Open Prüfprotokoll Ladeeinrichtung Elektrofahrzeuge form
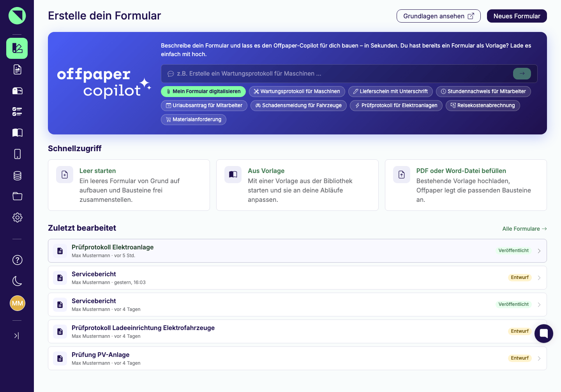The width and height of the screenshot is (561, 392). pyautogui.click(x=297, y=332)
